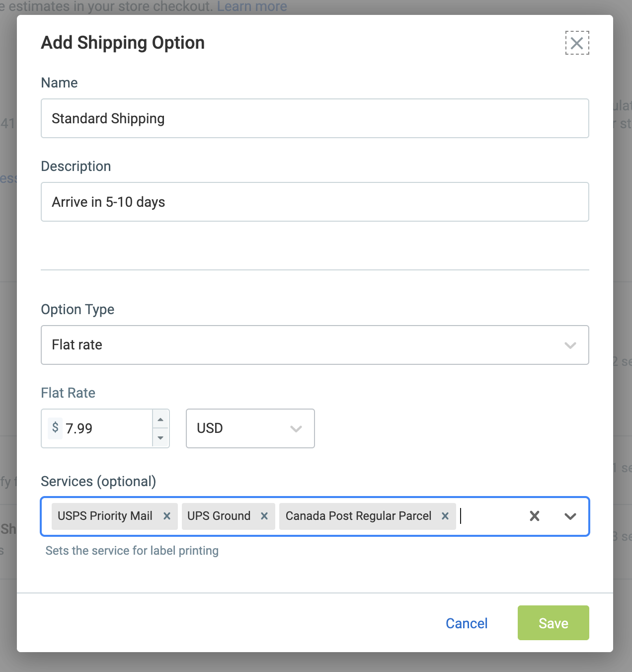Click the UPS Ground tag text
632x672 pixels.
(x=219, y=516)
